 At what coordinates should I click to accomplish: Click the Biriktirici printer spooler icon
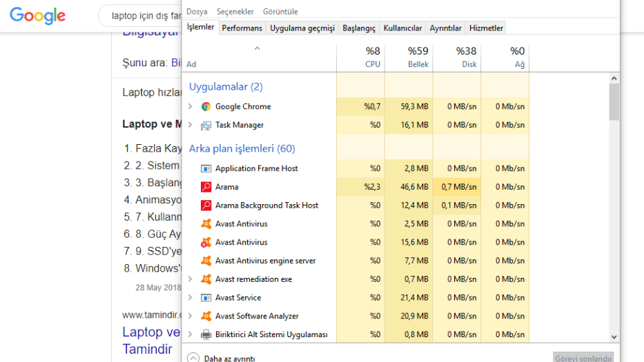click(206, 334)
